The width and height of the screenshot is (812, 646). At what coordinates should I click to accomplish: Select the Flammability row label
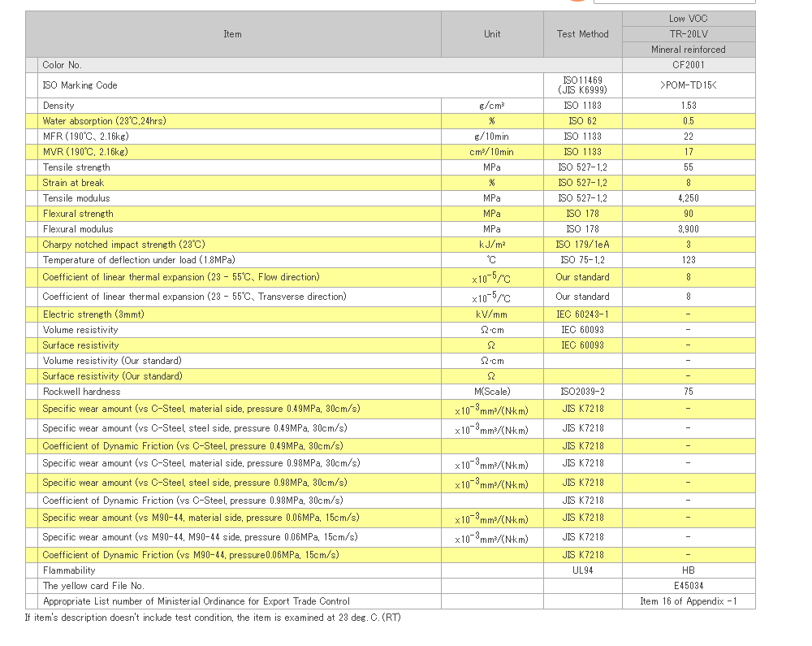(69, 570)
